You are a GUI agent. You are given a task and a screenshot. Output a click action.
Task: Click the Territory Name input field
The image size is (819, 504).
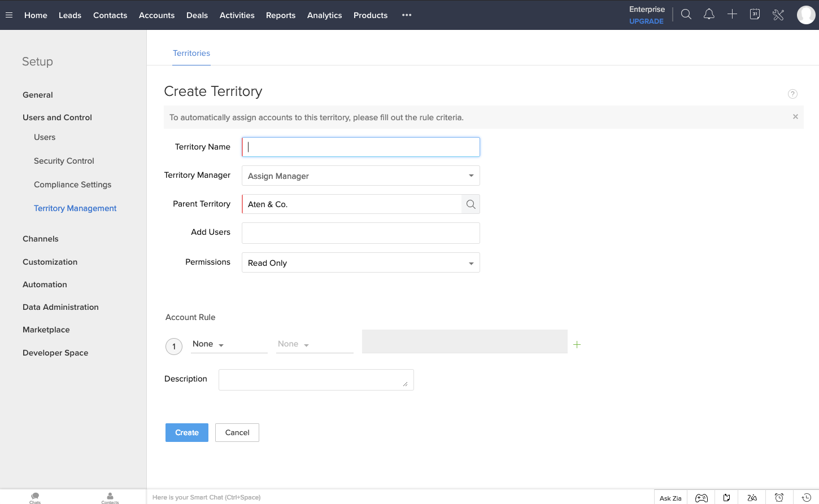coord(360,147)
